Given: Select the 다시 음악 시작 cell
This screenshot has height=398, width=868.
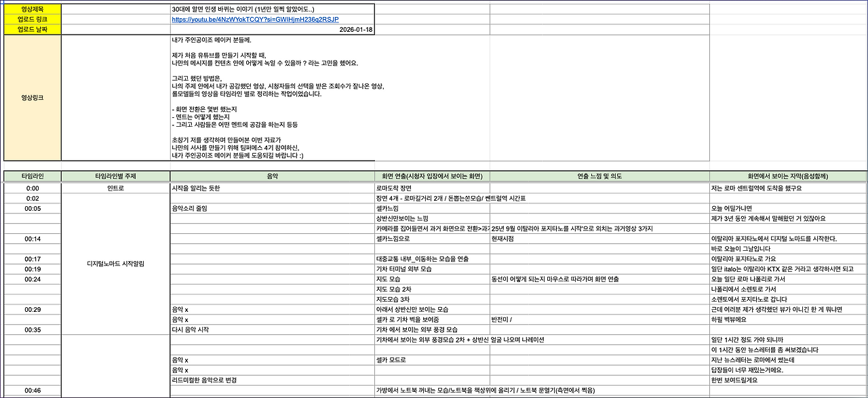Looking at the screenshot, I should coord(273,330).
